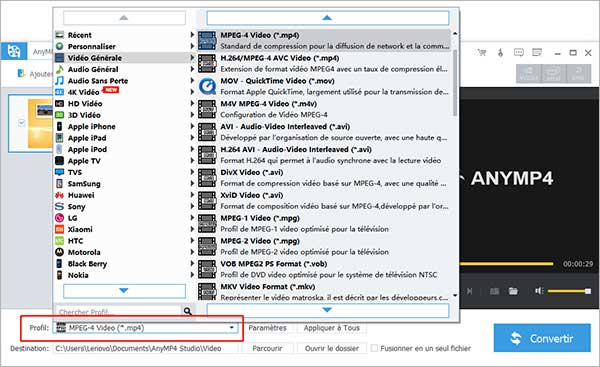Click the search magnifier icon in profile search

tap(188, 311)
